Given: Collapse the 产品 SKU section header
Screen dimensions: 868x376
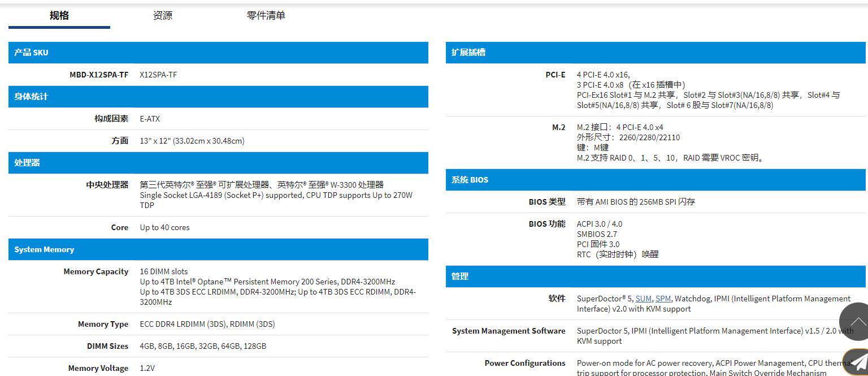Looking at the screenshot, I should [218, 53].
